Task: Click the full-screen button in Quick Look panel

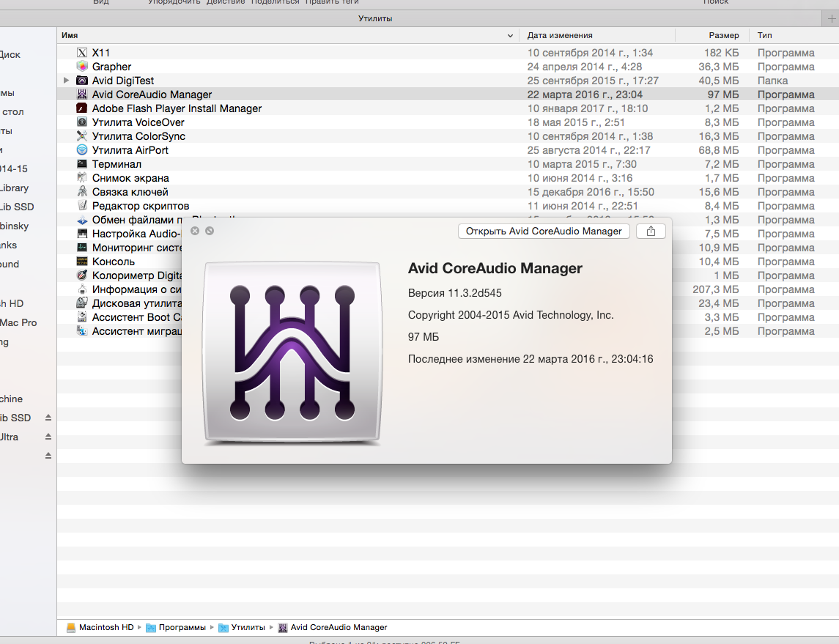Action: click(x=210, y=231)
